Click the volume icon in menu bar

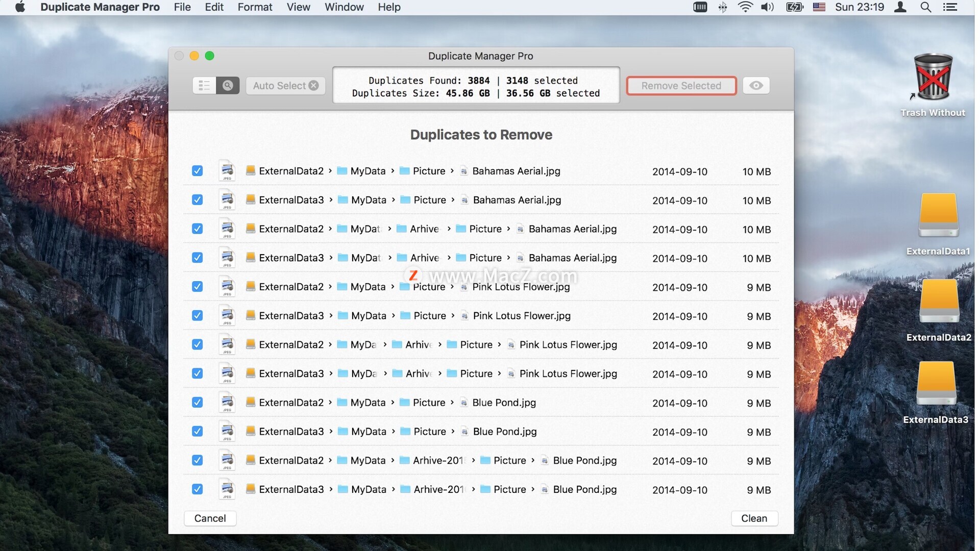(x=767, y=7)
